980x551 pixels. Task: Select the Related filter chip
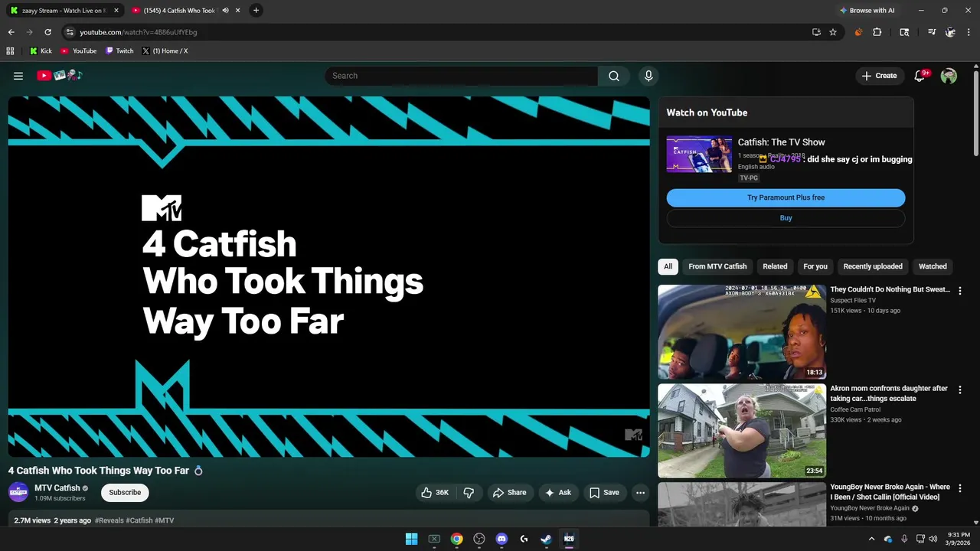point(775,266)
